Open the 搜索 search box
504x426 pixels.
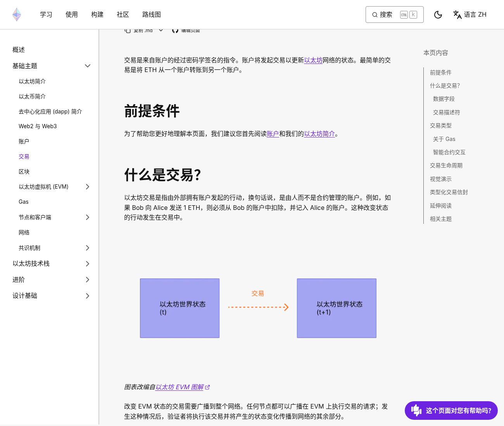coord(395,15)
